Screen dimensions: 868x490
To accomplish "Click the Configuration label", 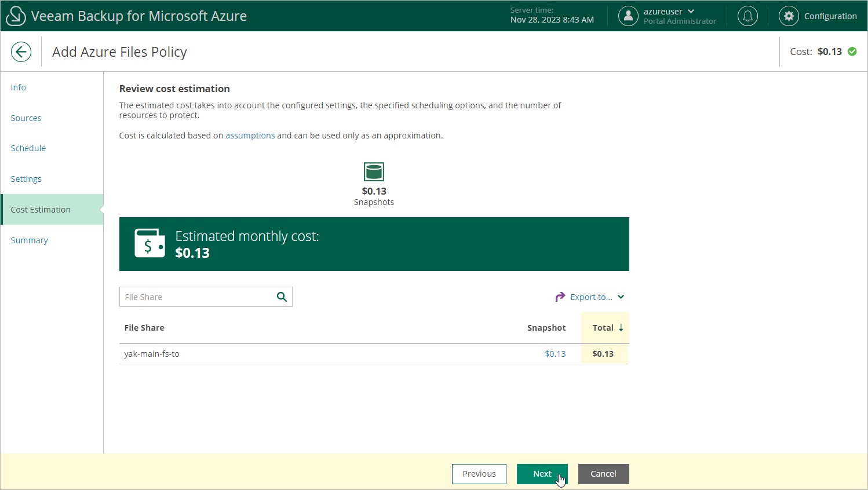I will (x=830, y=16).
